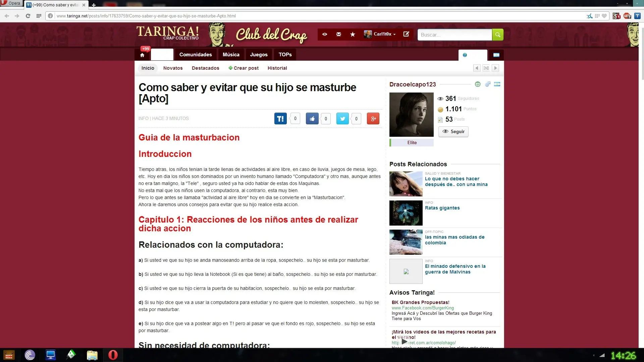The width and height of the screenshot is (644, 362).
Task: Click the Twitter share bird icon
Action: 342,118
